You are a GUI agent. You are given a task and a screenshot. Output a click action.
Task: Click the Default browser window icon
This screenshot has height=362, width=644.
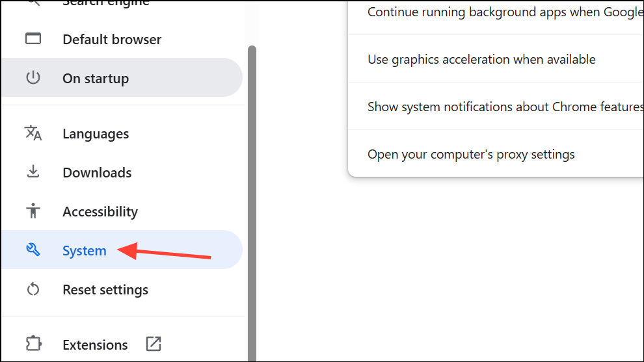(x=33, y=39)
